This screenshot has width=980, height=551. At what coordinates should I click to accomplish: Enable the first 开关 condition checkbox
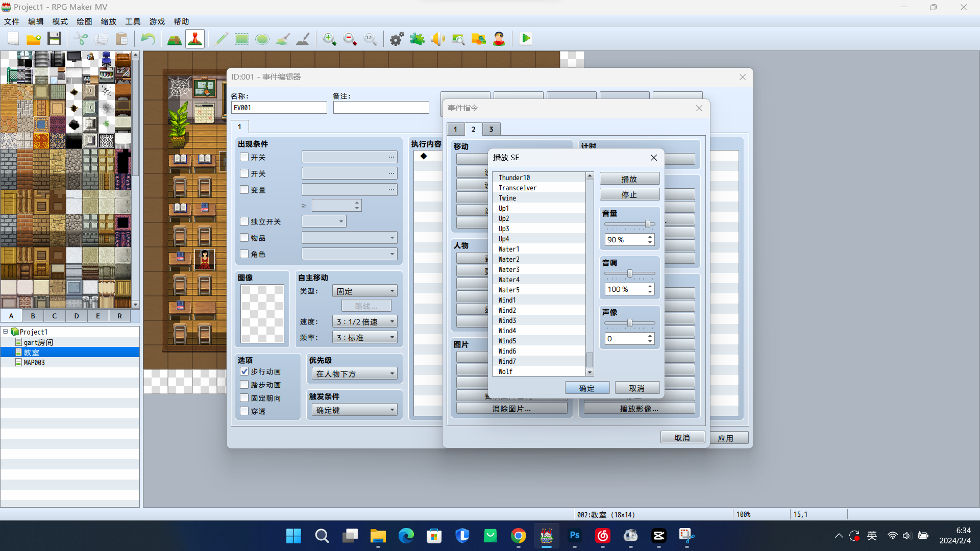tap(244, 157)
